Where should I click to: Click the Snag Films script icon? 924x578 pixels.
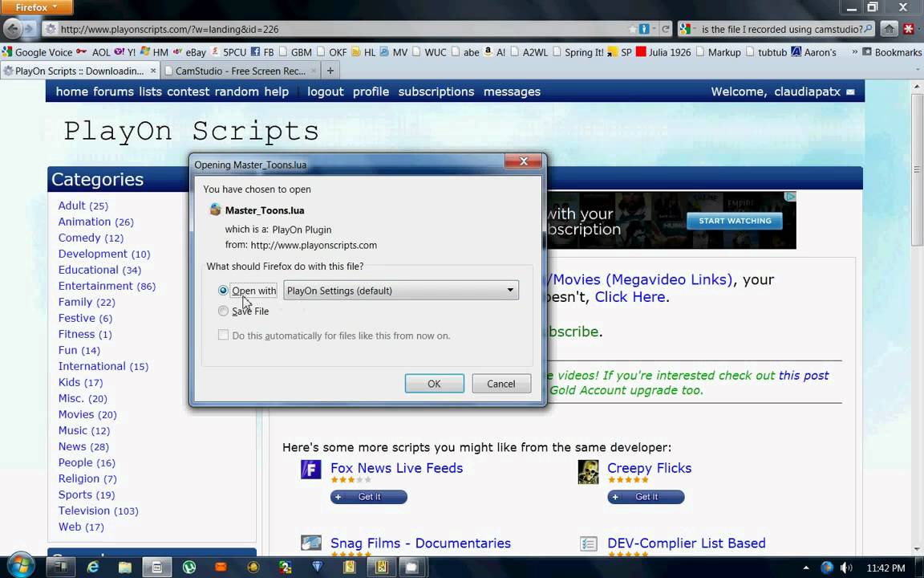tap(310, 543)
